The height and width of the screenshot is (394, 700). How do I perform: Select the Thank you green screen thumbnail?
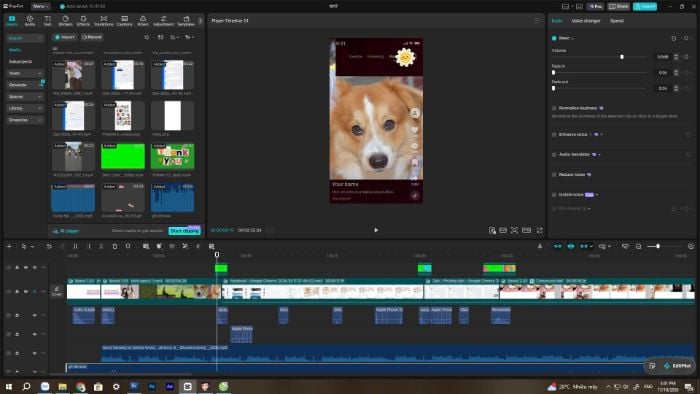173,156
